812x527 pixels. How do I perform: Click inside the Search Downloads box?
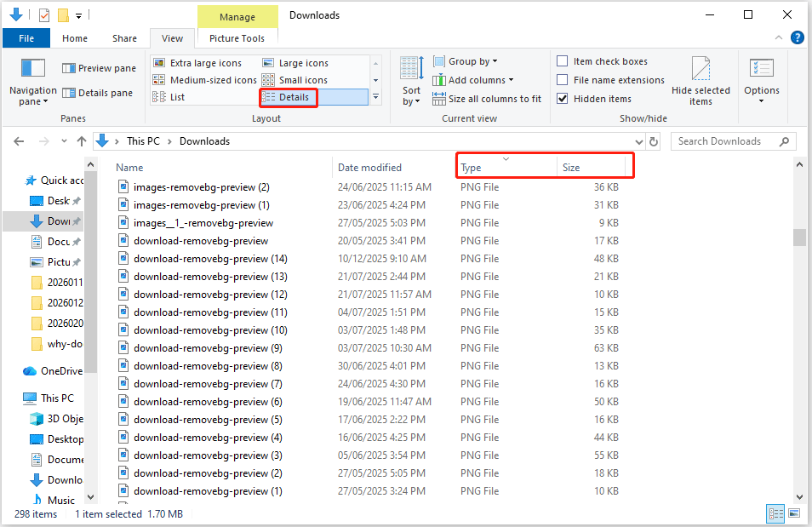click(728, 140)
